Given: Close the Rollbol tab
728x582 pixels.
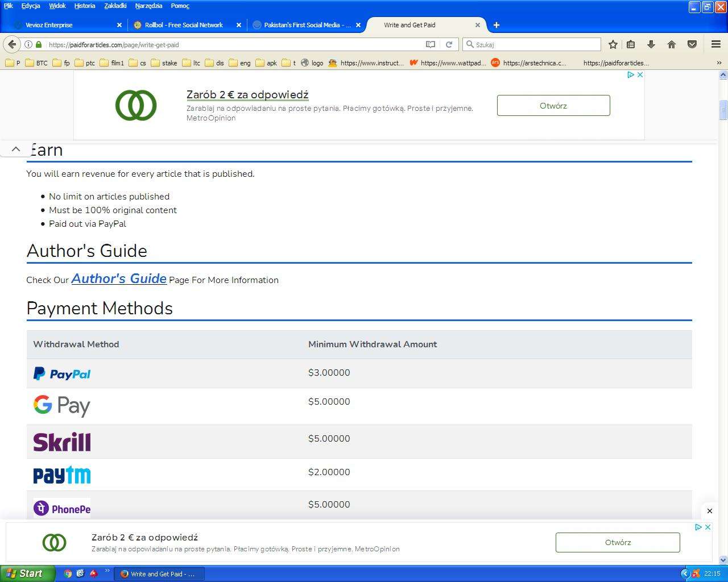Looking at the screenshot, I should [239, 25].
